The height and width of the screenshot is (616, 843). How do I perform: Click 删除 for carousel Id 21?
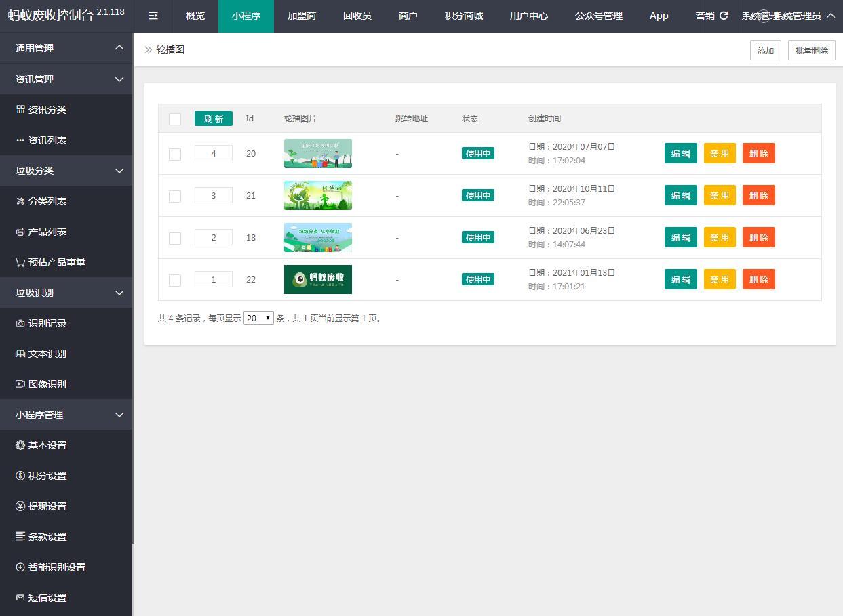[759, 195]
